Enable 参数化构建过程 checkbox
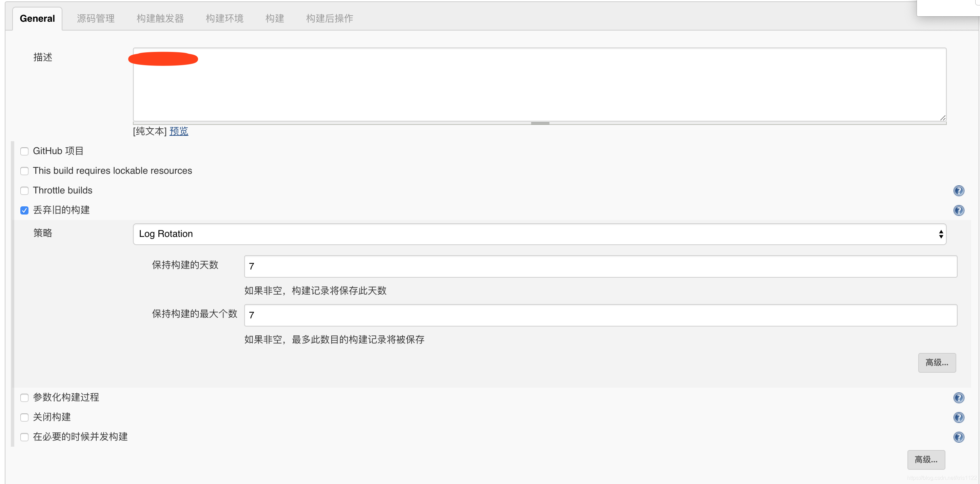The width and height of the screenshot is (980, 484). (24, 397)
